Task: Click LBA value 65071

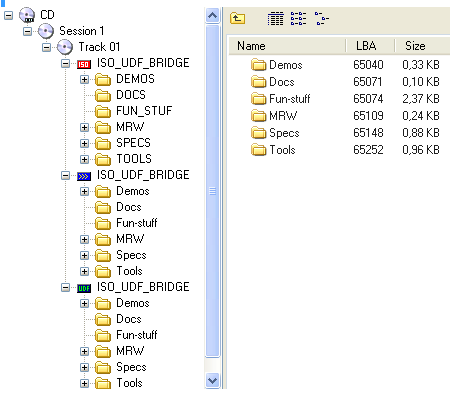Action: click(368, 82)
